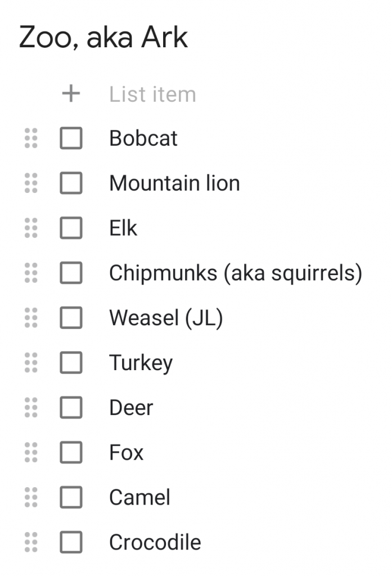Click the plus icon to add item
This screenshot has height=576, width=392.
pyautogui.click(x=71, y=94)
